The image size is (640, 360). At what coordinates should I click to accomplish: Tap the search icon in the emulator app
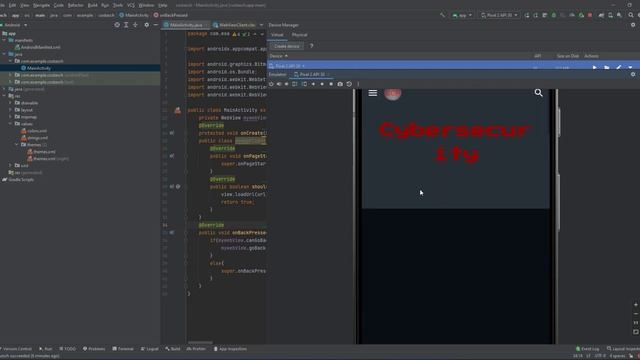(x=538, y=93)
